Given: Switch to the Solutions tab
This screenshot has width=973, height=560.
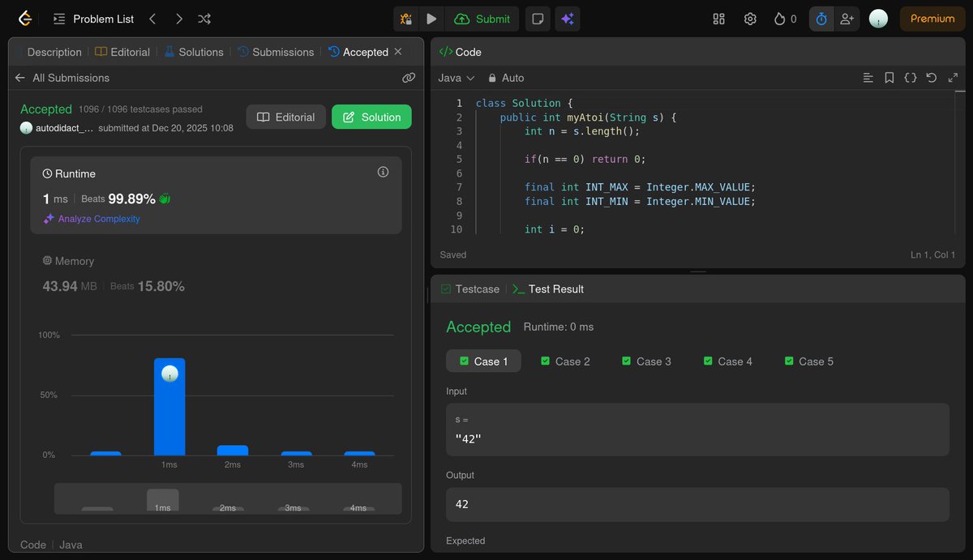Looking at the screenshot, I should 193,52.
